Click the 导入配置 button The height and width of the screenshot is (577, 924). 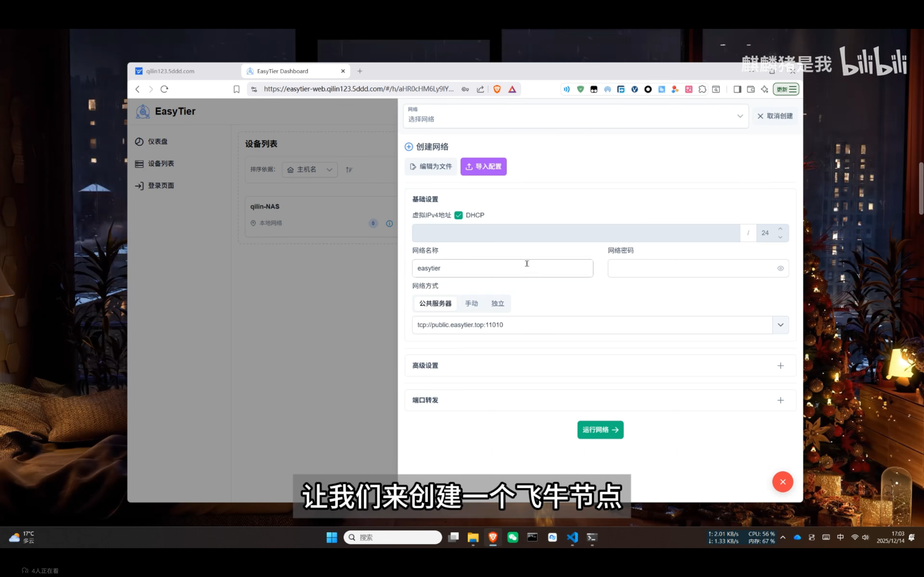tap(483, 167)
